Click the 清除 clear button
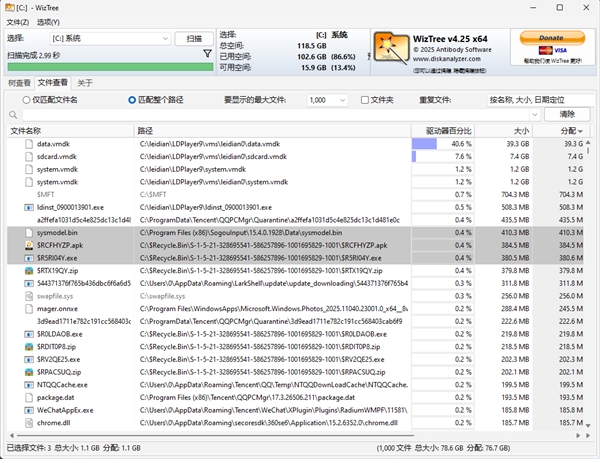Image resolution: width=600 pixels, height=463 pixels. coord(567,114)
